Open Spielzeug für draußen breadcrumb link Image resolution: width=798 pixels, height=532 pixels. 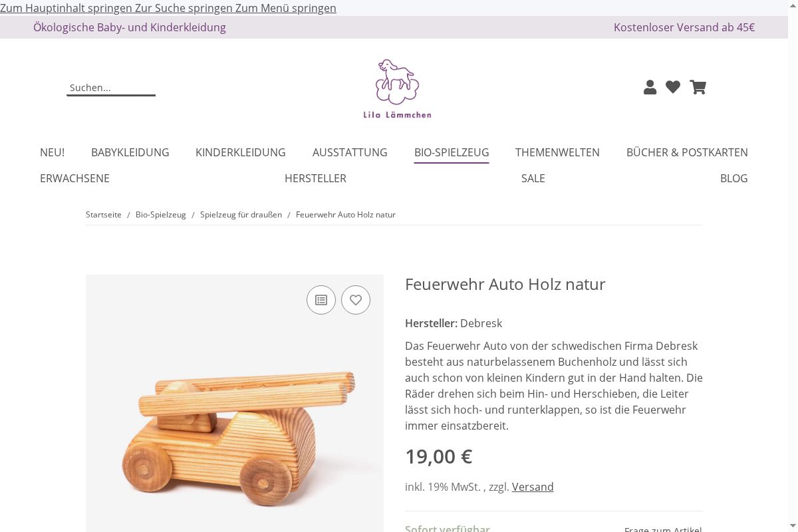coord(241,215)
